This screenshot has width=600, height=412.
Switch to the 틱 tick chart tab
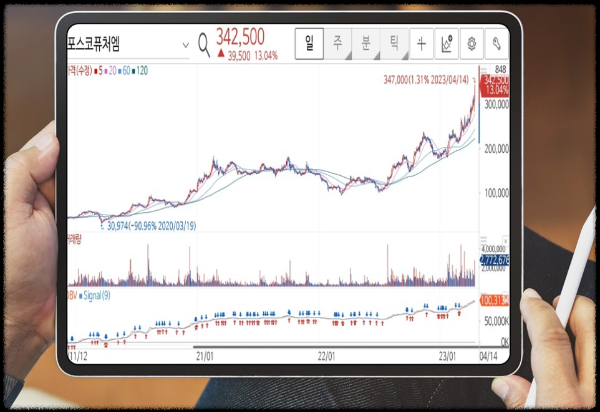coord(394,44)
